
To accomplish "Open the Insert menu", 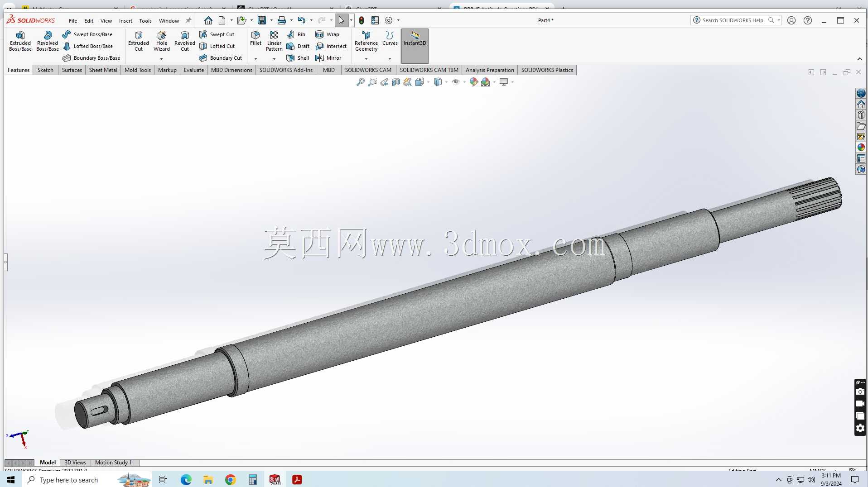I will 125,21.
